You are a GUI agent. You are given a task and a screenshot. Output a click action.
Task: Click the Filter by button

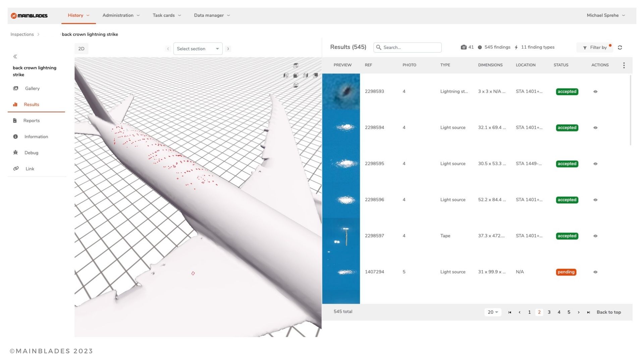(x=595, y=48)
